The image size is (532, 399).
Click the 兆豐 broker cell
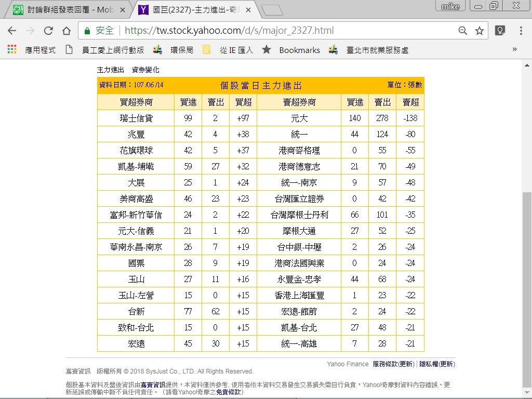pyautogui.click(x=136, y=135)
